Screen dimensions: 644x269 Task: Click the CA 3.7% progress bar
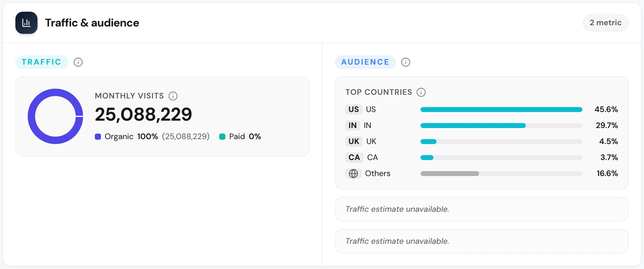click(501, 158)
